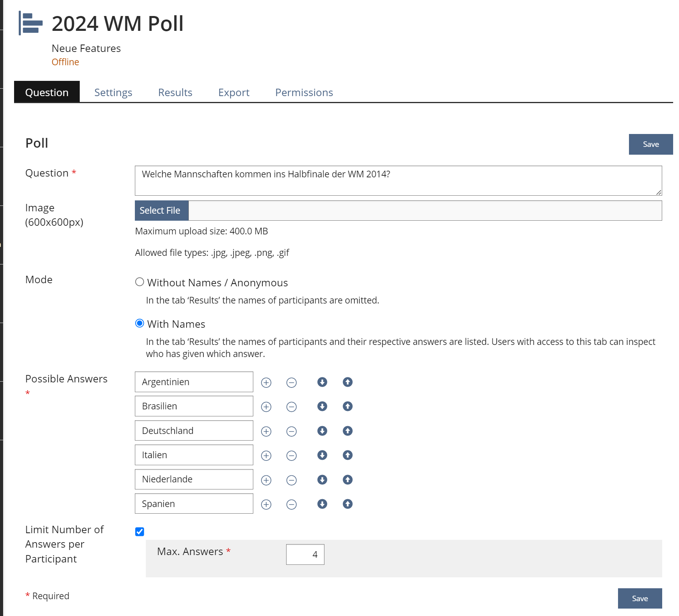
Task: Remove the Brasilien answer option
Action: 292,407
